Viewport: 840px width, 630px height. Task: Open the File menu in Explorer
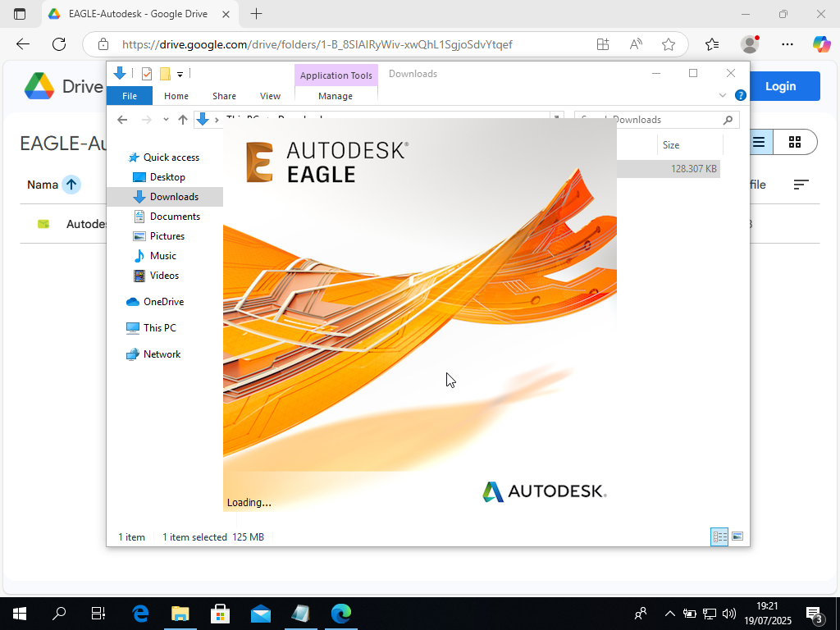(x=130, y=96)
